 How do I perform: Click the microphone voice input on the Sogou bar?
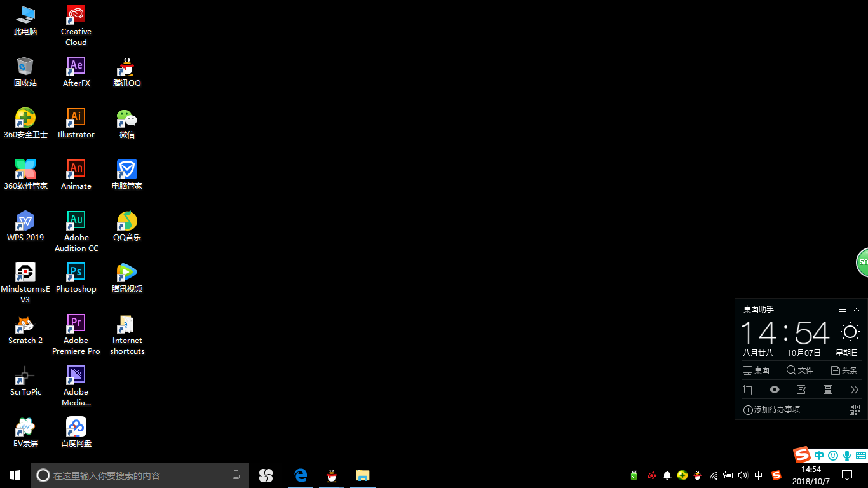[847, 456]
